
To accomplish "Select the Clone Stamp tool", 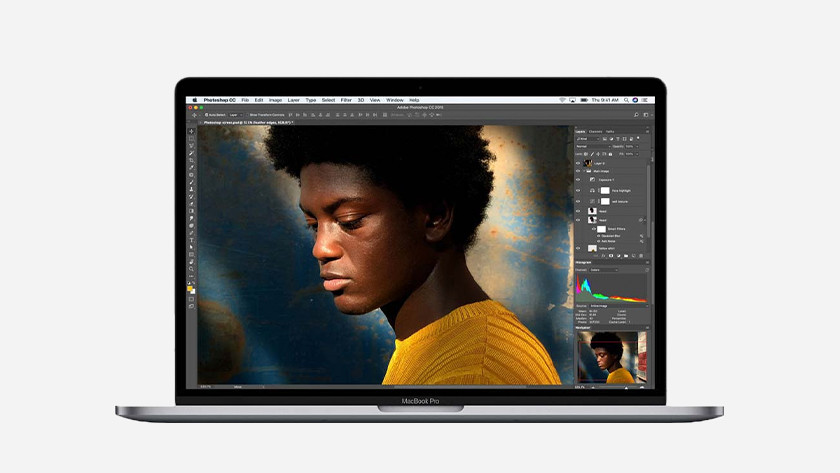I will 191,189.
